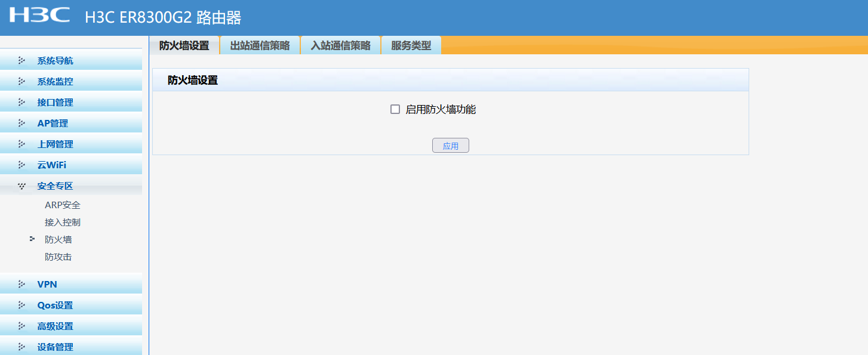Expand the 高级设置 menu section
This screenshot has width=868, height=355.
(71, 326)
